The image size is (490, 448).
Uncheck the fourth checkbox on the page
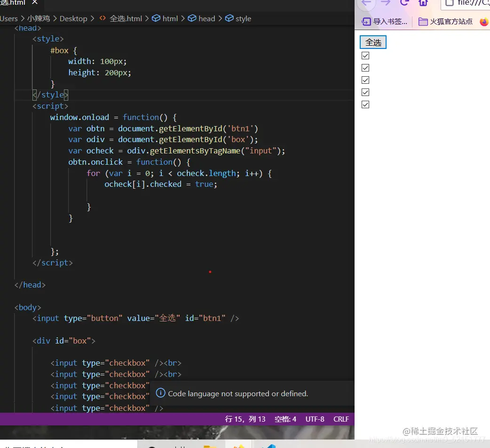point(365,92)
